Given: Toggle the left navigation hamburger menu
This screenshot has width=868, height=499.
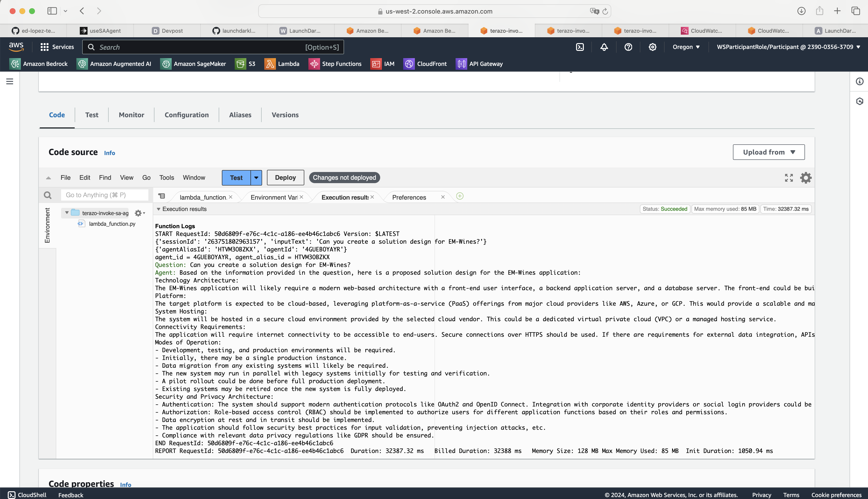Looking at the screenshot, I should pyautogui.click(x=10, y=82).
